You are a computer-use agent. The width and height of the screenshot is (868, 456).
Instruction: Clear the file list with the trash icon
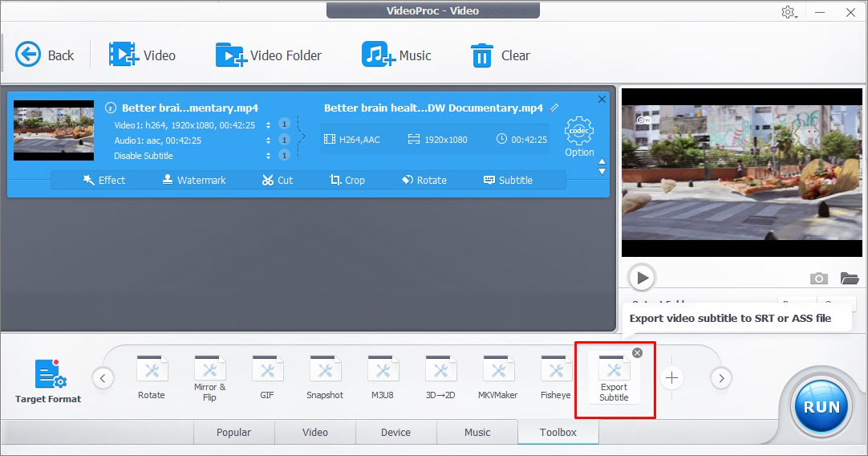[x=500, y=55]
